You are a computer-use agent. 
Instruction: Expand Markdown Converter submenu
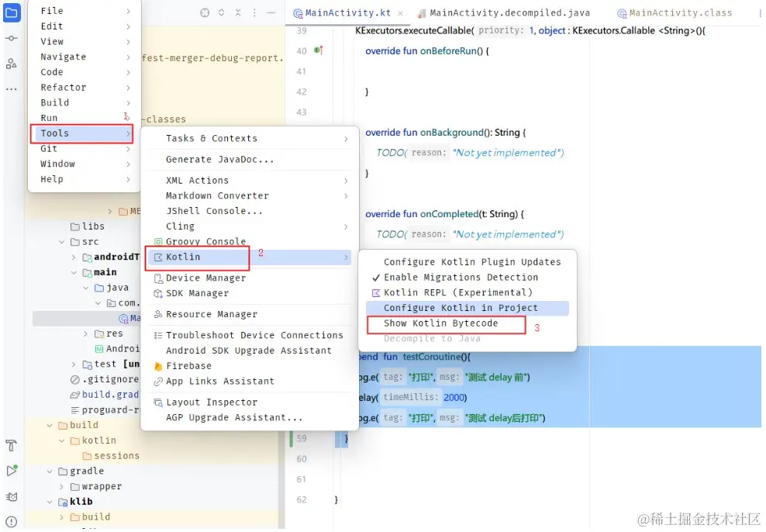click(250, 196)
